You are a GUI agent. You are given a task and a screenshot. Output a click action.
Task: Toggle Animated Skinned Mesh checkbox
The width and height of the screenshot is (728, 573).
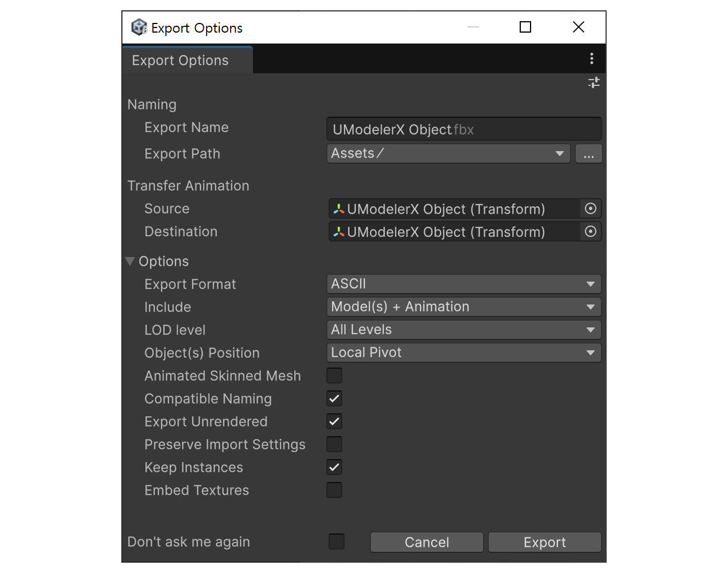(334, 376)
